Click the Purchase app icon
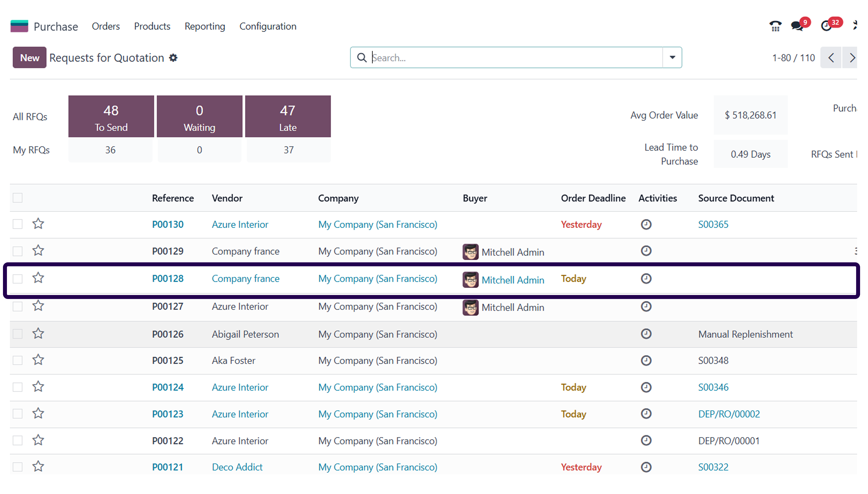This screenshot has width=868, height=494. (19, 26)
